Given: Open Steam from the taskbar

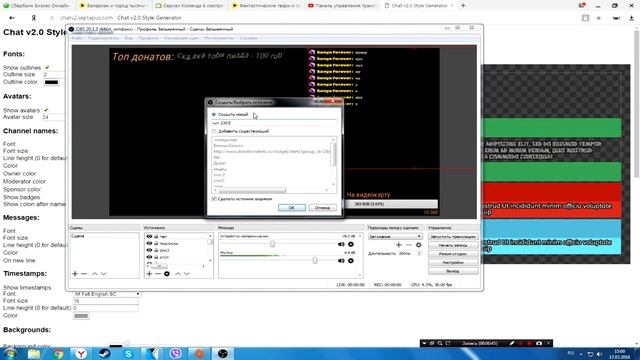Looking at the screenshot, I should pyautogui.click(x=104, y=354).
